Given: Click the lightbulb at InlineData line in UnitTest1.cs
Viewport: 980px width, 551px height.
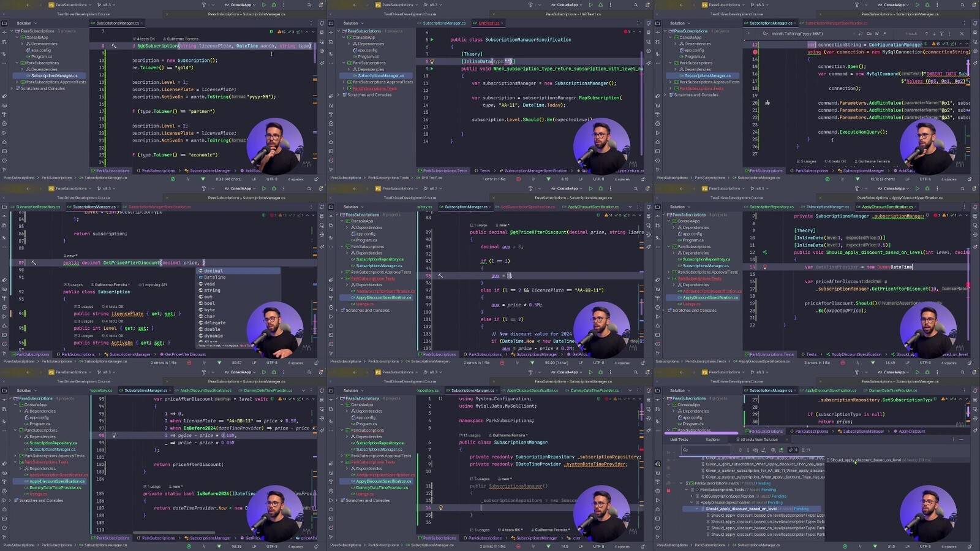Looking at the screenshot, I should click(432, 61).
